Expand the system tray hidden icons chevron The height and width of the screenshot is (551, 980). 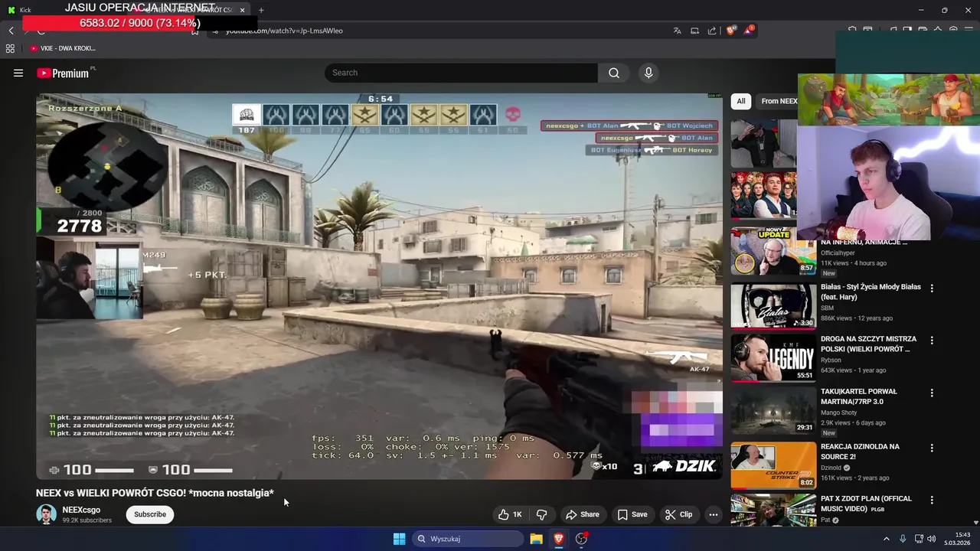(x=887, y=539)
